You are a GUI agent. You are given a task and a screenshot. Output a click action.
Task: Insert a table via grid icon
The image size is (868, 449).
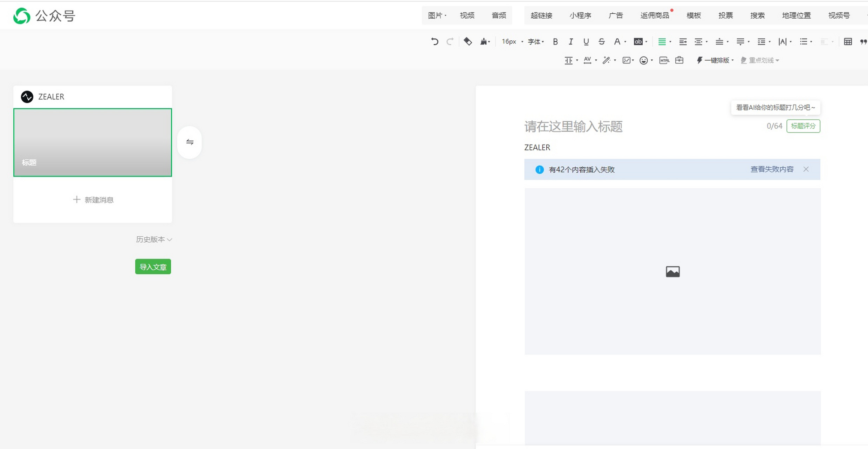pos(848,42)
